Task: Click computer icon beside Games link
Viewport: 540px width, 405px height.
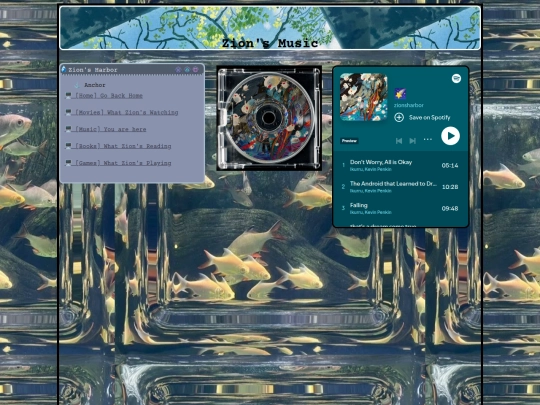Action: point(69,163)
